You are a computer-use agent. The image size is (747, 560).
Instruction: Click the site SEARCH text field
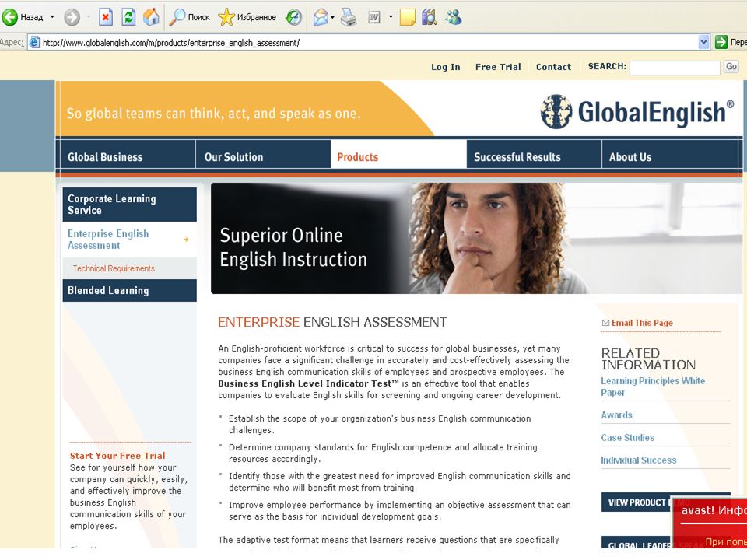pyautogui.click(x=675, y=68)
